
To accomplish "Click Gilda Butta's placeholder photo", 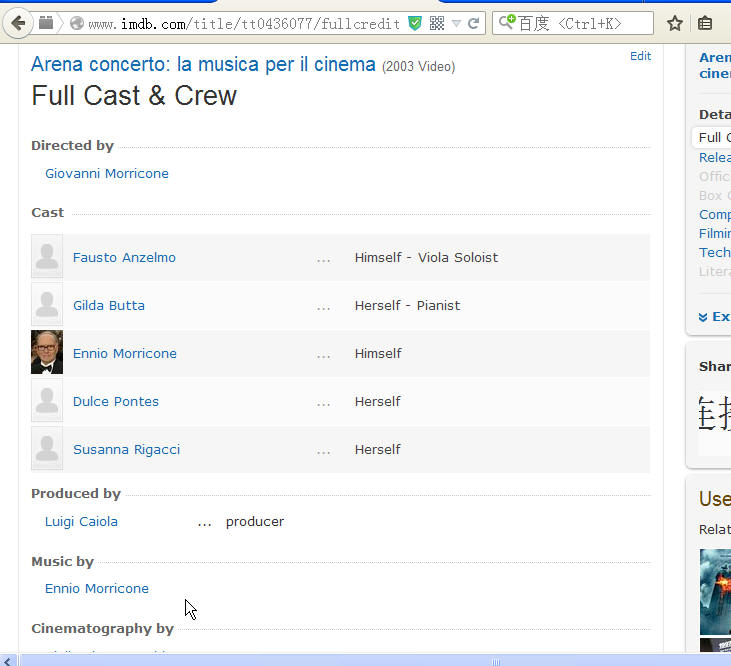I will pos(47,304).
